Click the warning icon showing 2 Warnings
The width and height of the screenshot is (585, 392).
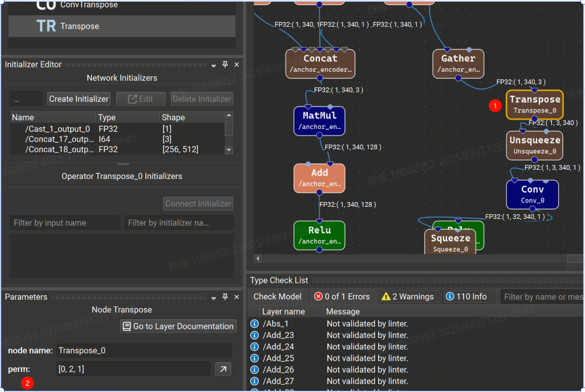[409, 296]
